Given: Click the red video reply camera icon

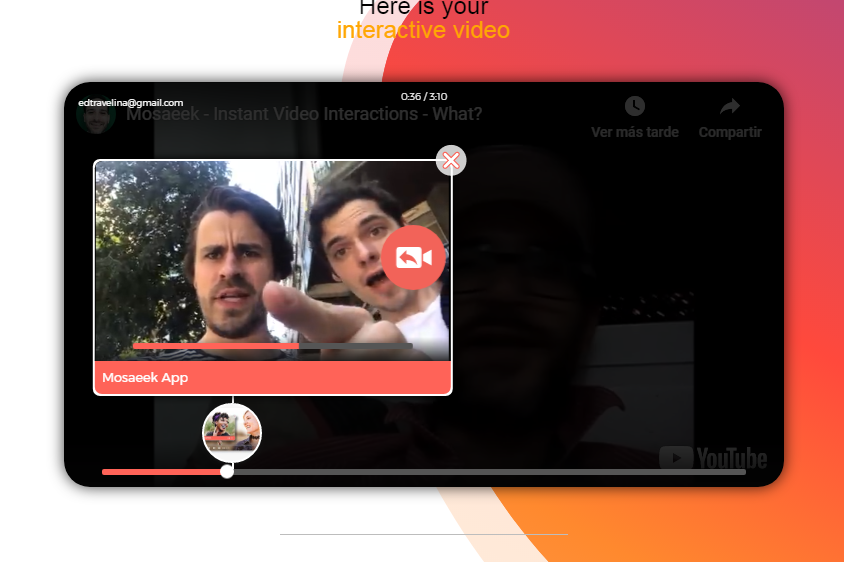Looking at the screenshot, I should [x=413, y=258].
